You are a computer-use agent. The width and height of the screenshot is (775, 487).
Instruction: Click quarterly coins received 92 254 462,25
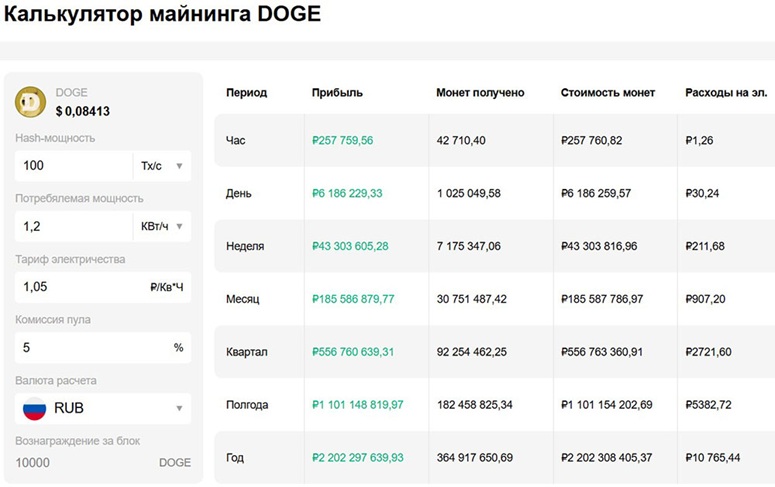click(472, 352)
